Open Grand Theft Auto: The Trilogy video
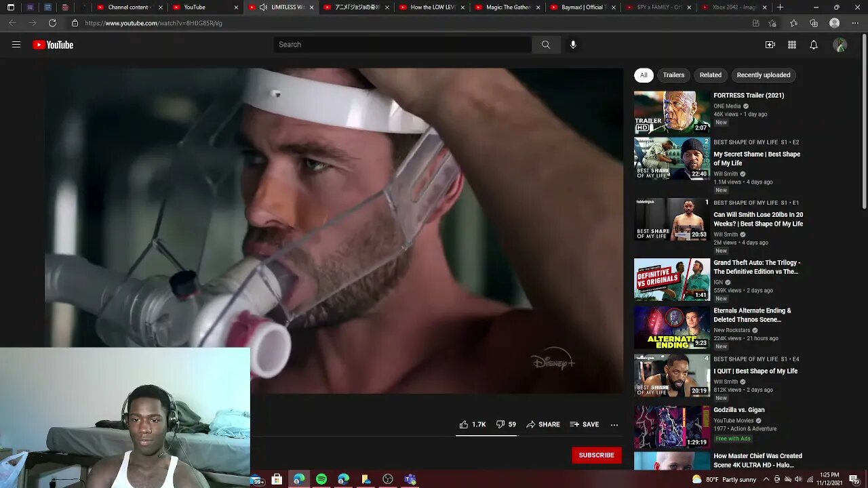Viewport: 868px width, 488px height. [757, 267]
